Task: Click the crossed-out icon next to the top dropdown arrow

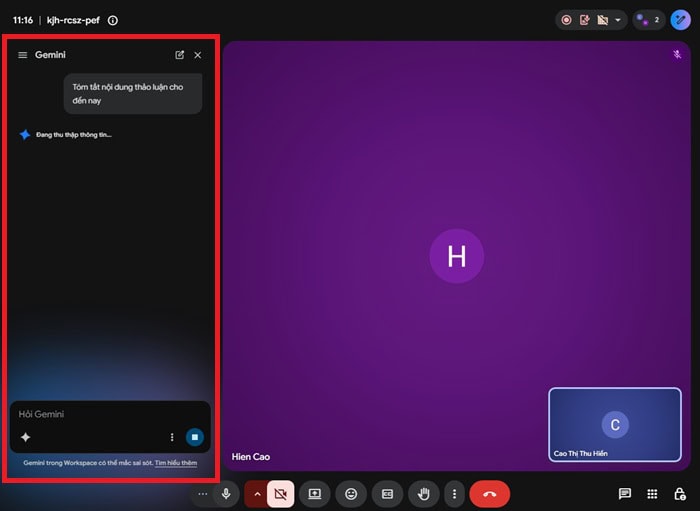Action: pyautogui.click(x=603, y=20)
